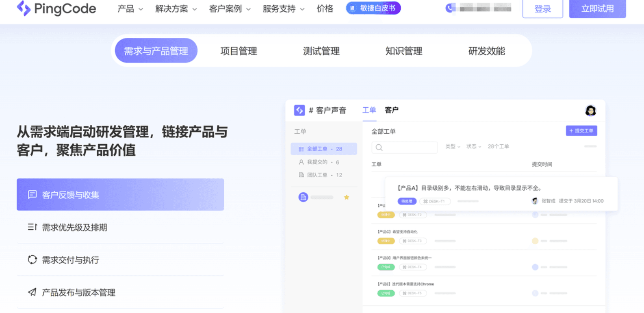Switch to 研发效能 tab

pyautogui.click(x=486, y=51)
